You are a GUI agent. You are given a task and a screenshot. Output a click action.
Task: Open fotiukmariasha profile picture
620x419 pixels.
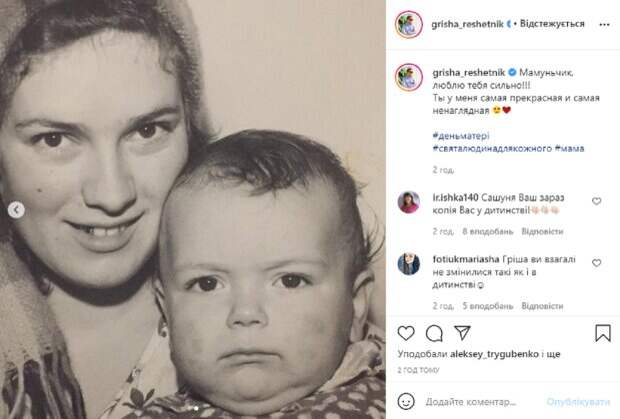click(x=408, y=264)
